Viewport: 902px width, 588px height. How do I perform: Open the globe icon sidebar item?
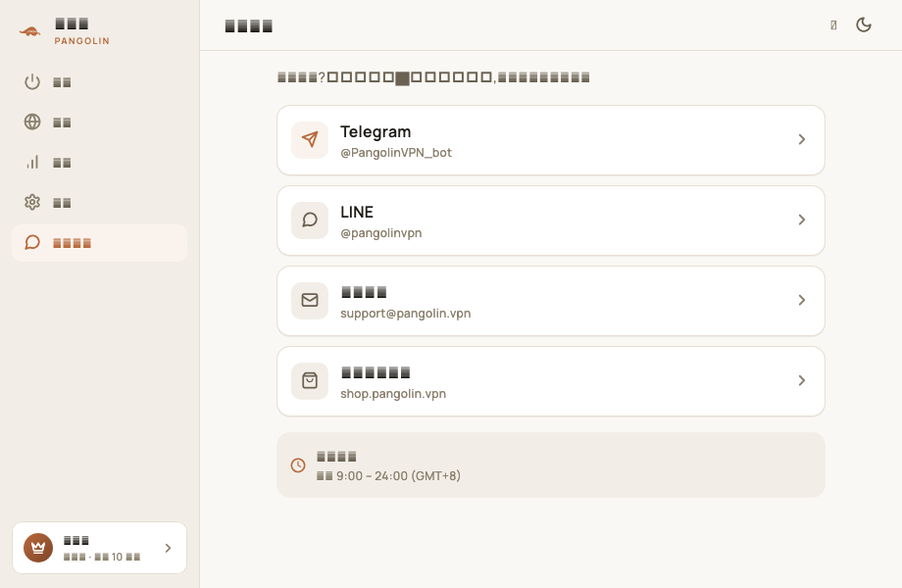(32, 122)
